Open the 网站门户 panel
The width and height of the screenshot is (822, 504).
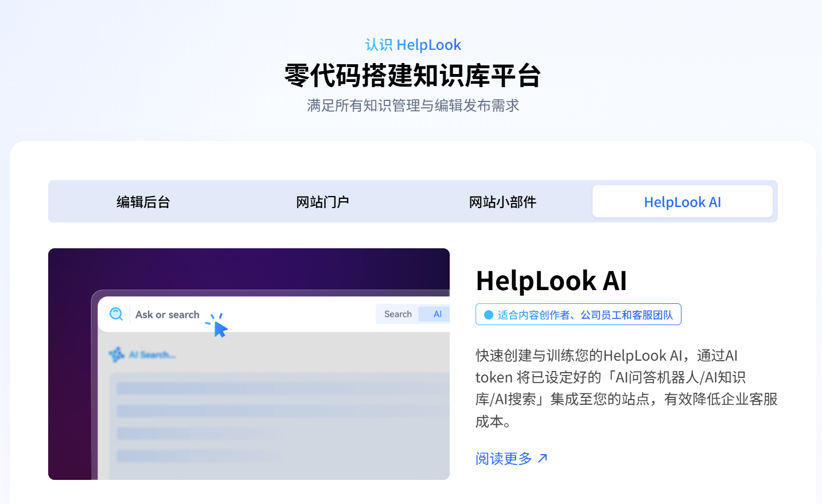tap(322, 201)
